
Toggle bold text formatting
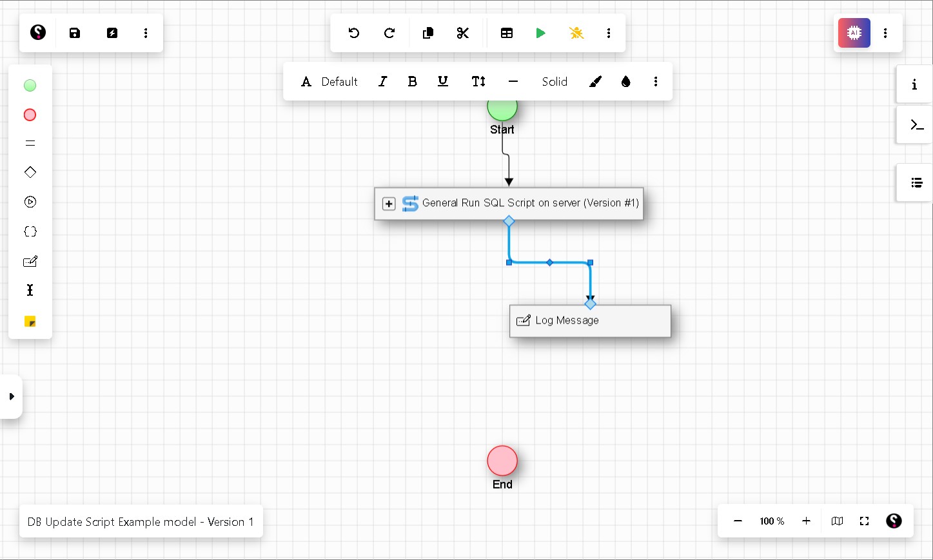pos(413,81)
